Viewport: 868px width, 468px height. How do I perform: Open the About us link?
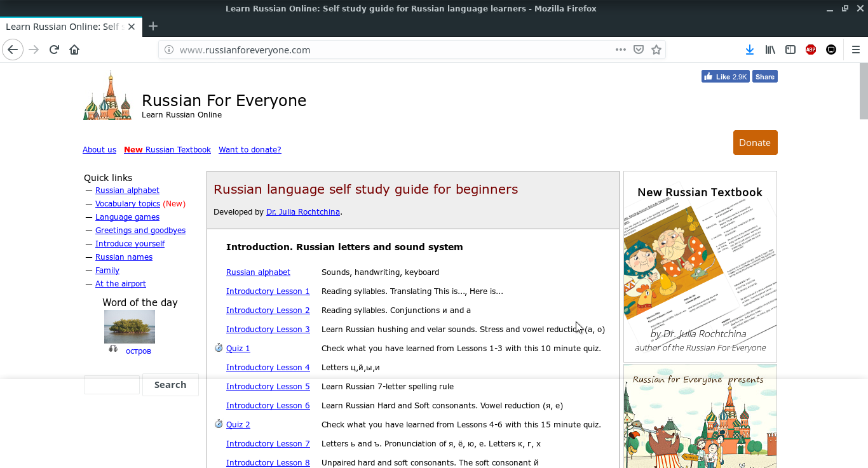click(99, 150)
